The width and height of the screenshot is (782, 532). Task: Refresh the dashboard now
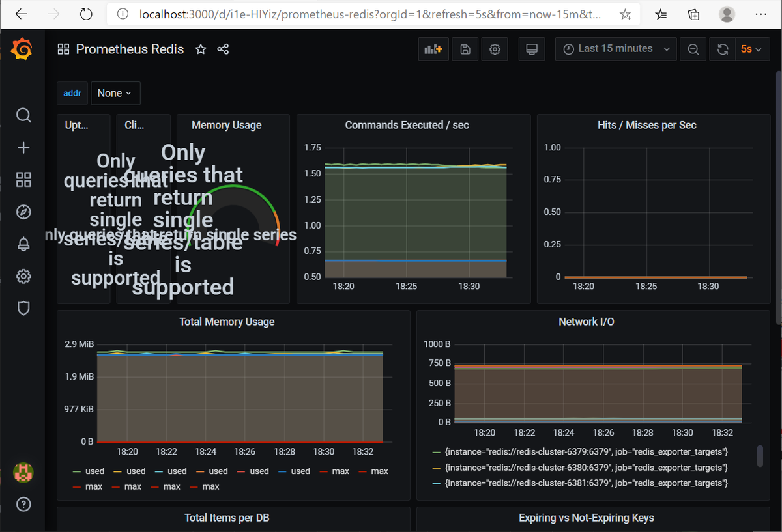pyautogui.click(x=722, y=49)
